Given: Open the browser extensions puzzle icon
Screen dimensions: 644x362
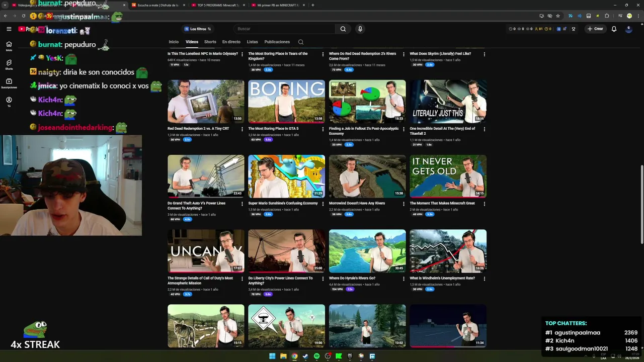Looking at the screenshot, I should click(606, 16).
